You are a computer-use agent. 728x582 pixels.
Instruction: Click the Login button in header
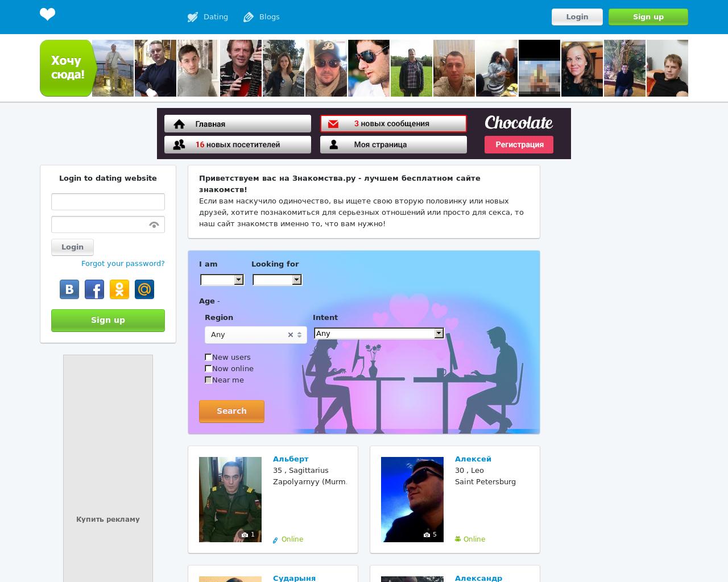pos(577,16)
